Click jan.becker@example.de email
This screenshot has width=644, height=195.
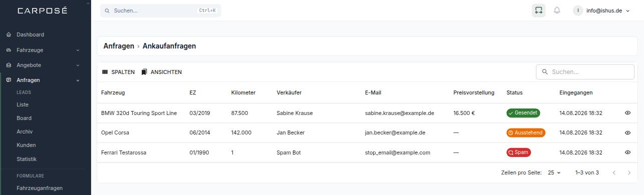[395, 133]
